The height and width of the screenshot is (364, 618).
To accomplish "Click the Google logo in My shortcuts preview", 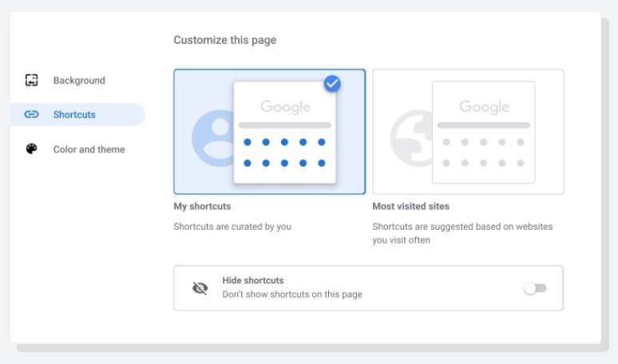I will (x=284, y=107).
